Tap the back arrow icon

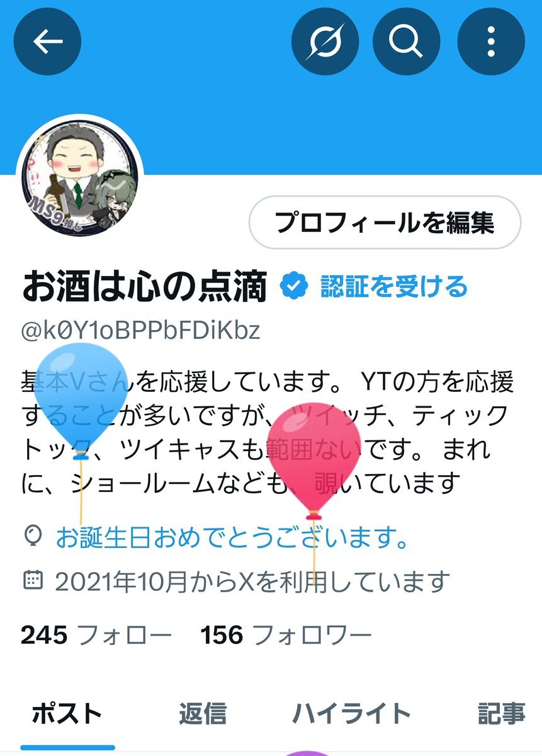[47, 42]
